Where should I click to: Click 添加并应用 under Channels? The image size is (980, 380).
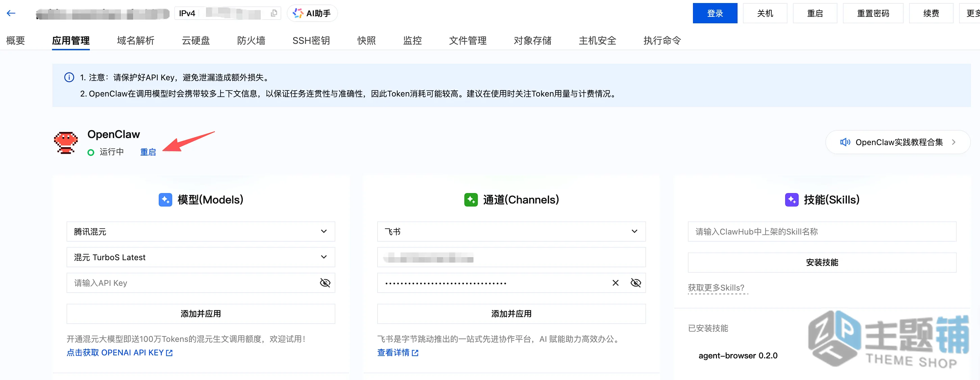pos(511,314)
